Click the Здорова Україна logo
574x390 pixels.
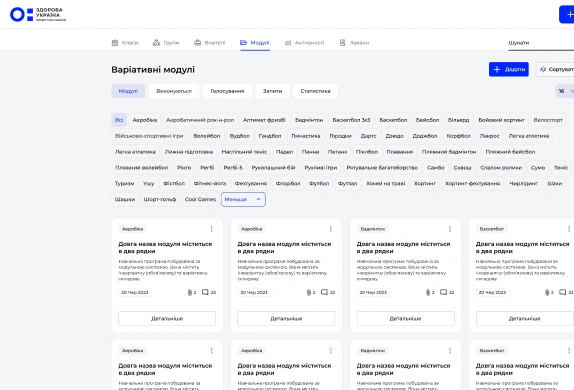(x=38, y=15)
